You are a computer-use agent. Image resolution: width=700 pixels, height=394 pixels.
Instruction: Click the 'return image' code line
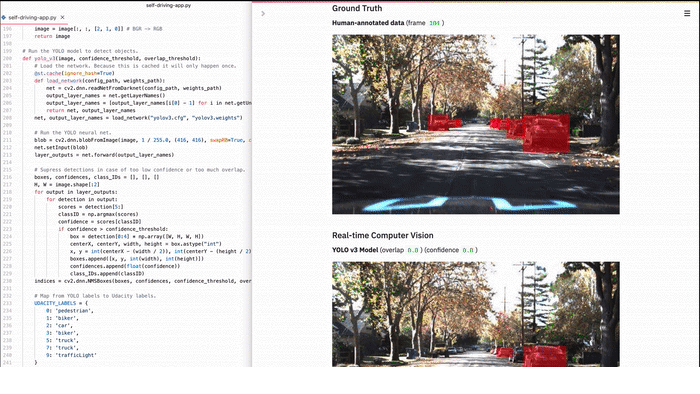pyautogui.click(x=52, y=36)
